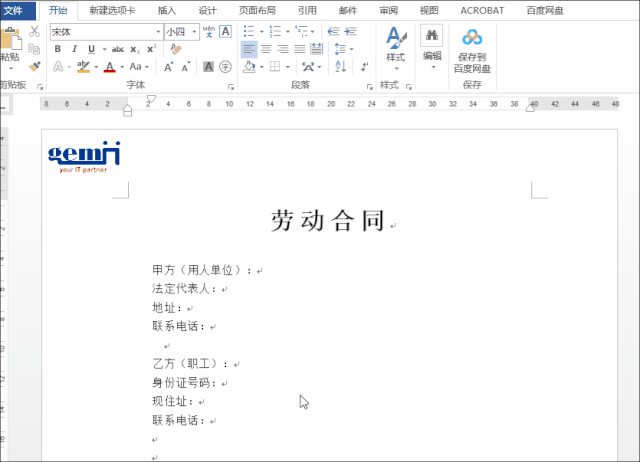Click Increase Indent icon
The image size is (640, 462).
[x=351, y=31]
